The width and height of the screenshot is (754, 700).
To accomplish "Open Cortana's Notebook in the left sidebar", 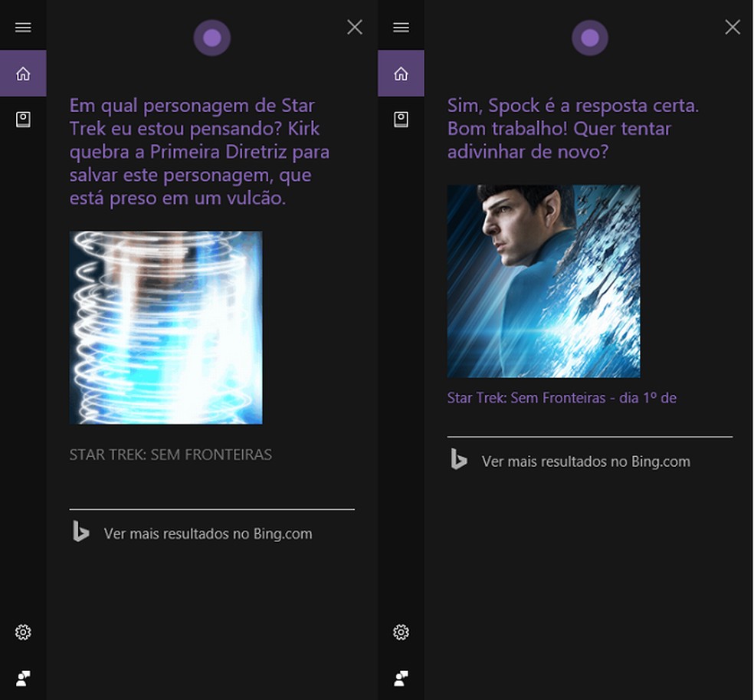I will click(23, 119).
